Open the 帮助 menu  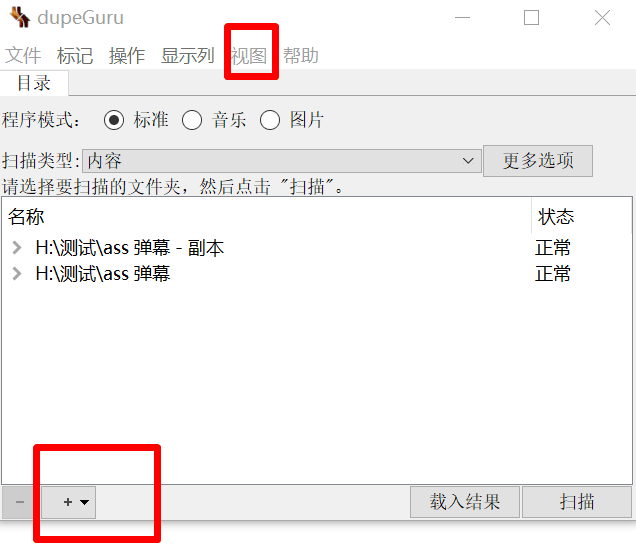pos(301,56)
